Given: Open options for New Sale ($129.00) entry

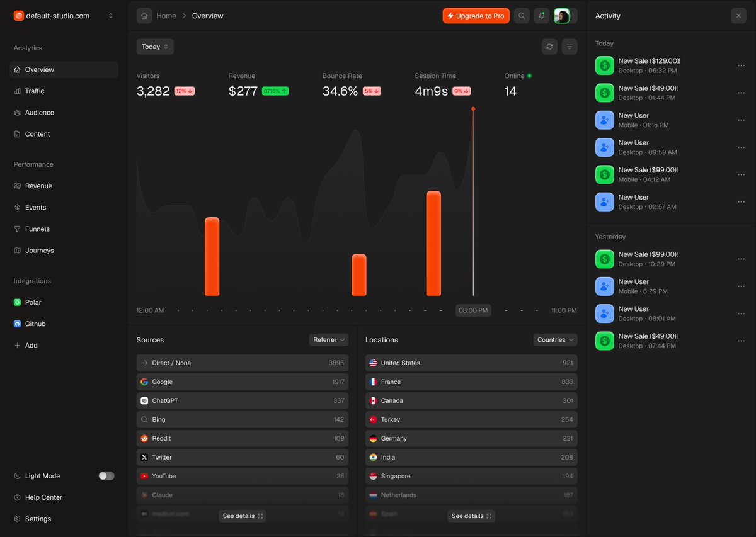Looking at the screenshot, I should [x=741, y=65].
